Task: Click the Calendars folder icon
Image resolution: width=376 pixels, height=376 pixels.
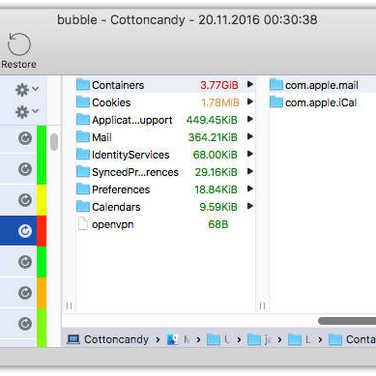Action: (83, 206)
